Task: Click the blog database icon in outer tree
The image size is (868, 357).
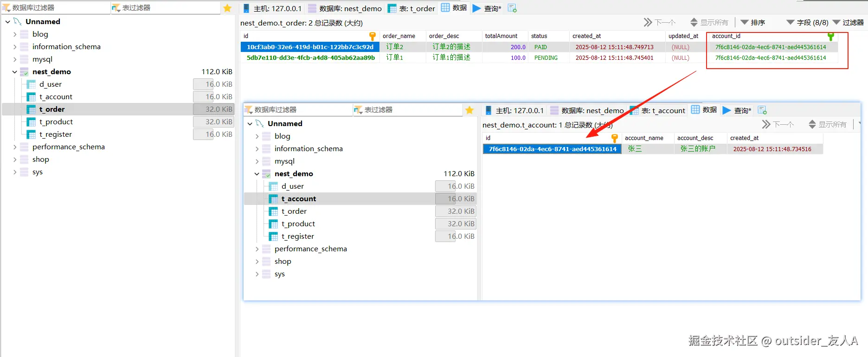Action: (24, 34)
